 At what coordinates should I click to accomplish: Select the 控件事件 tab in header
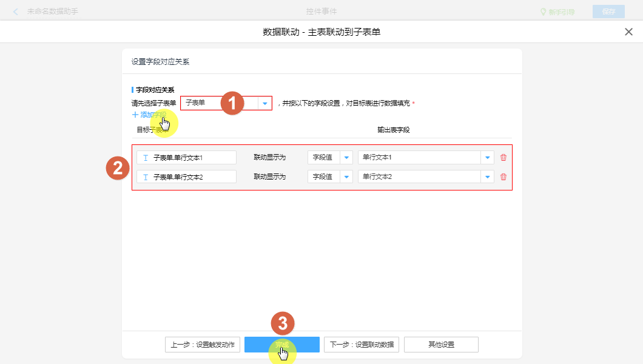(321, 12)
